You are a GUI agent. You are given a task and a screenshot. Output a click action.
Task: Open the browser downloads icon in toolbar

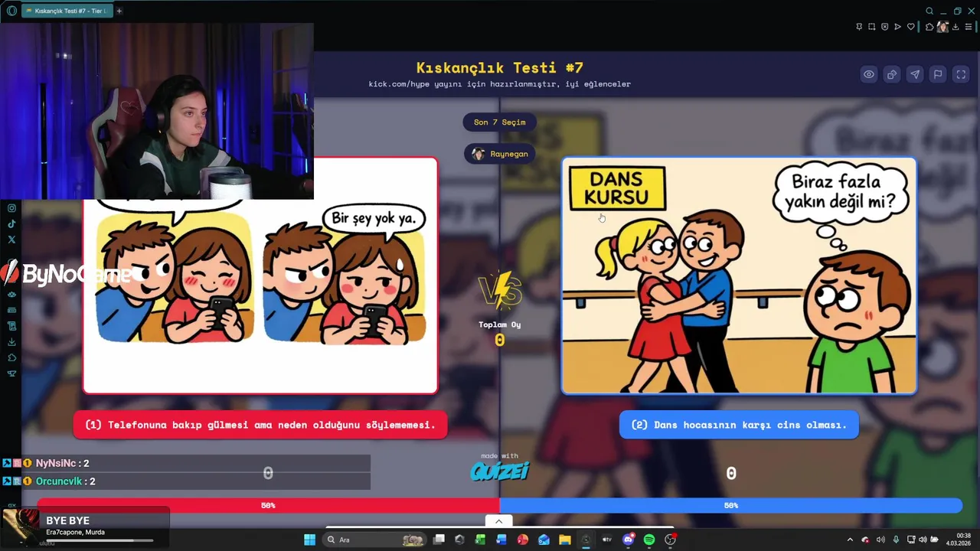pos(955,27)
